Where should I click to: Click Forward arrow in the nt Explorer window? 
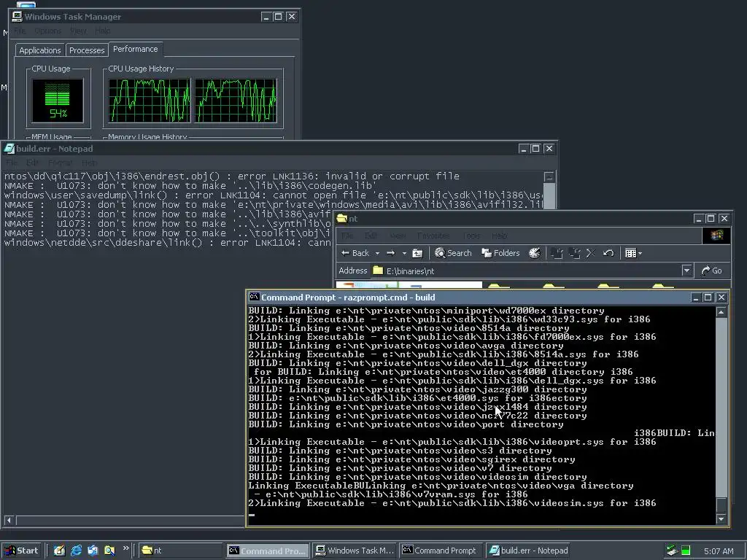click(x=391, y=253)
